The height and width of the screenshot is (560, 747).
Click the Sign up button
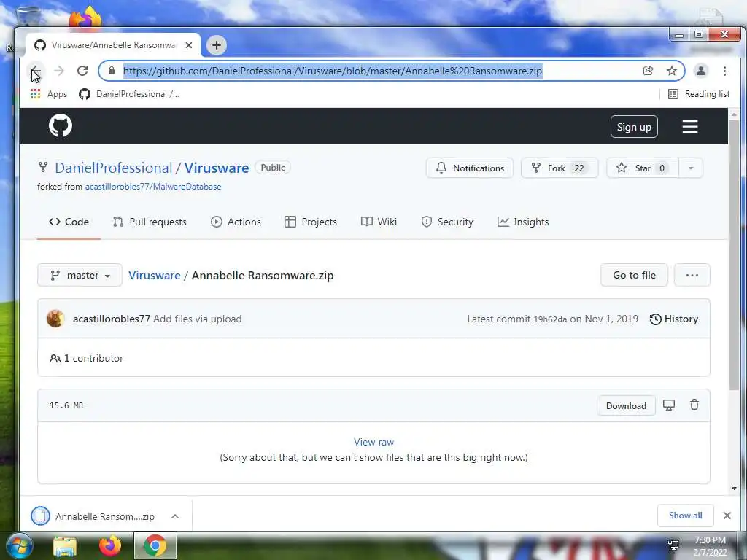[634, 127]
